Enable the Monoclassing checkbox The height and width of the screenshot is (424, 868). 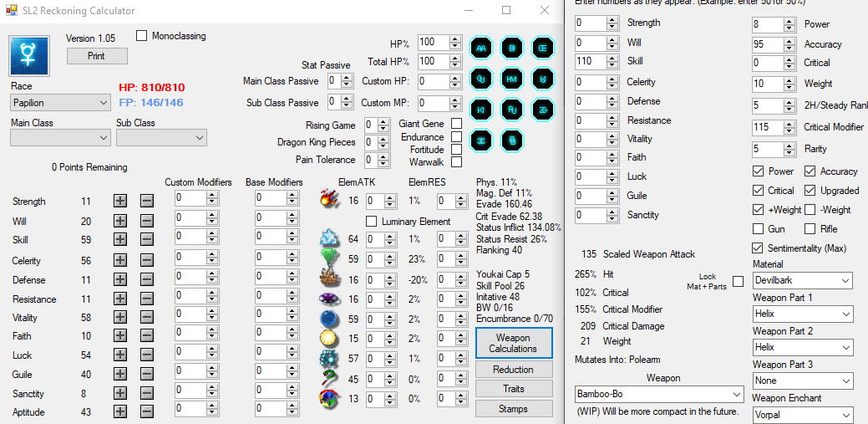[x=141, y=36]
